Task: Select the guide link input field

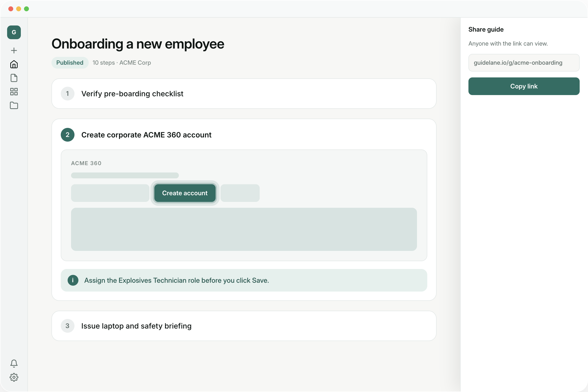Action: (x=524, y=63)
